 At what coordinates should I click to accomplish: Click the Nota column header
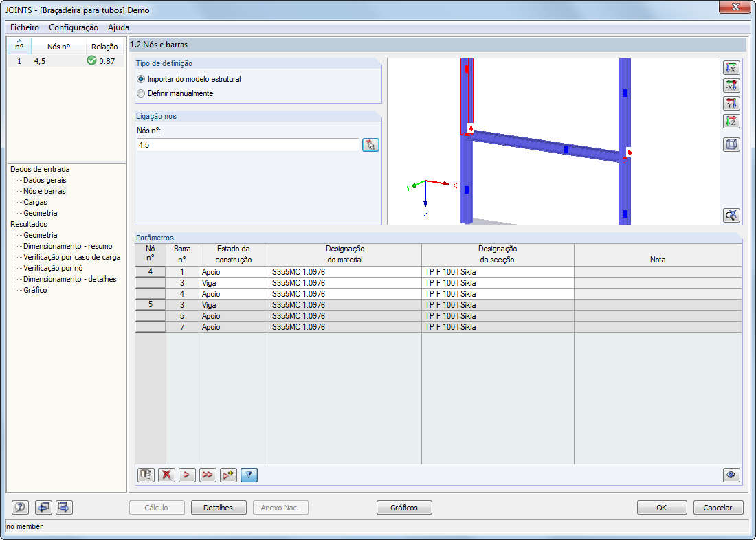[x=658, y=255]
